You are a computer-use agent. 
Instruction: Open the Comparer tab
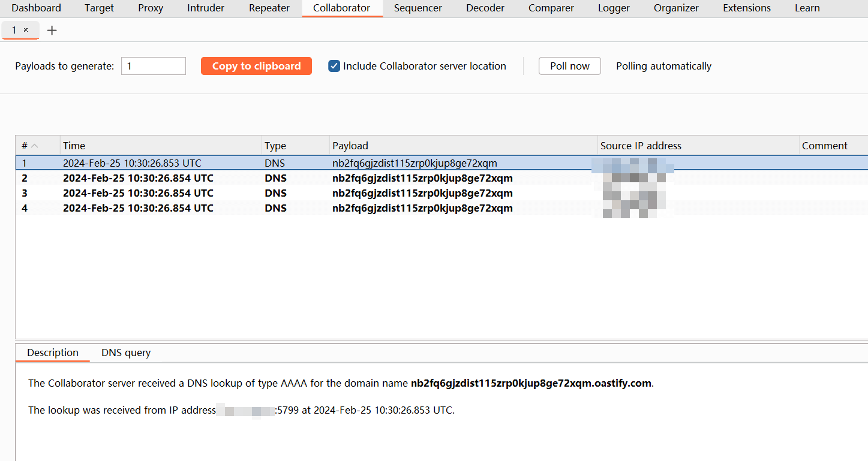551,8
